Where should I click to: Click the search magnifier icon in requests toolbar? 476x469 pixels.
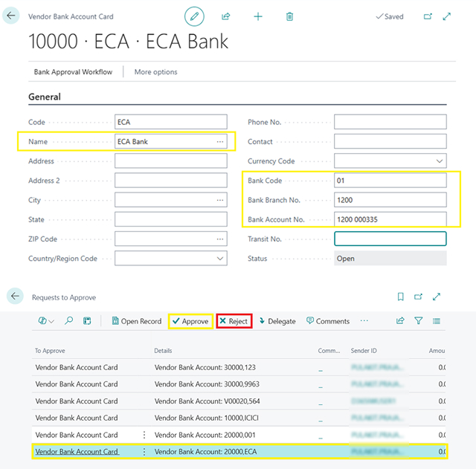click(x=69, y=321)
